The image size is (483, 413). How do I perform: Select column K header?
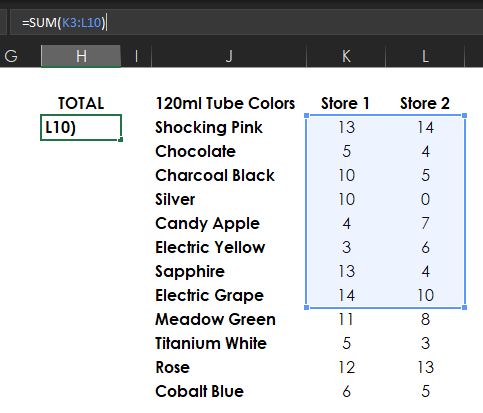(x=346, y=56)
